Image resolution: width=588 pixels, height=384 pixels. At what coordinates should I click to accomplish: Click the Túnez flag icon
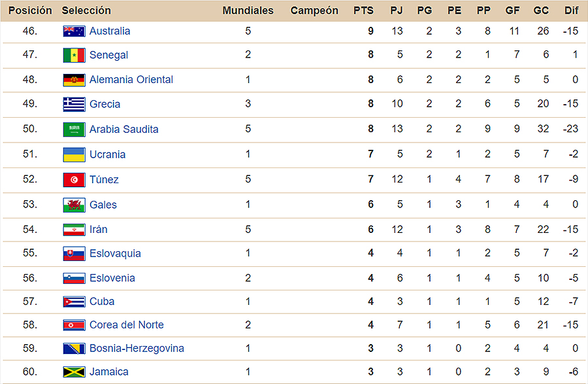tap(74, 179)
